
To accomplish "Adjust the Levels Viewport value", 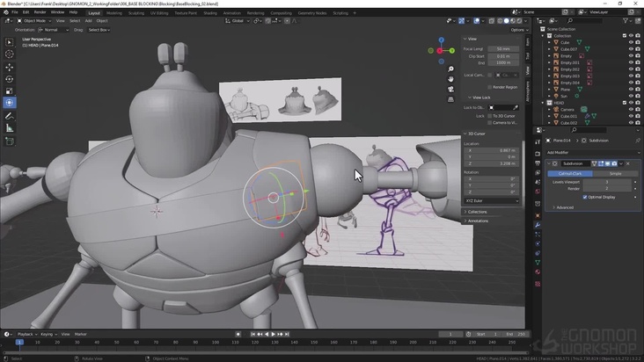I will tap(607, 182).
